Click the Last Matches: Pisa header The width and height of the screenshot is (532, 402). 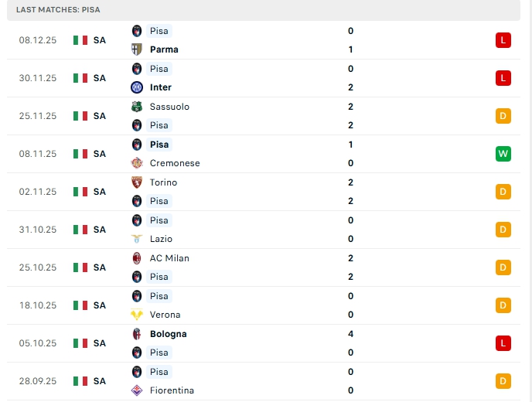coord(58,10)
